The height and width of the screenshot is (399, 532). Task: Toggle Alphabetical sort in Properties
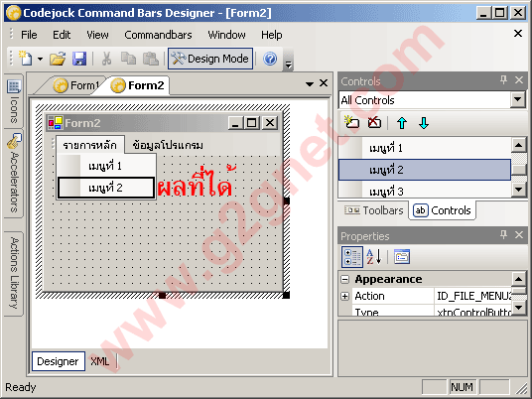(x=374, y=257)
